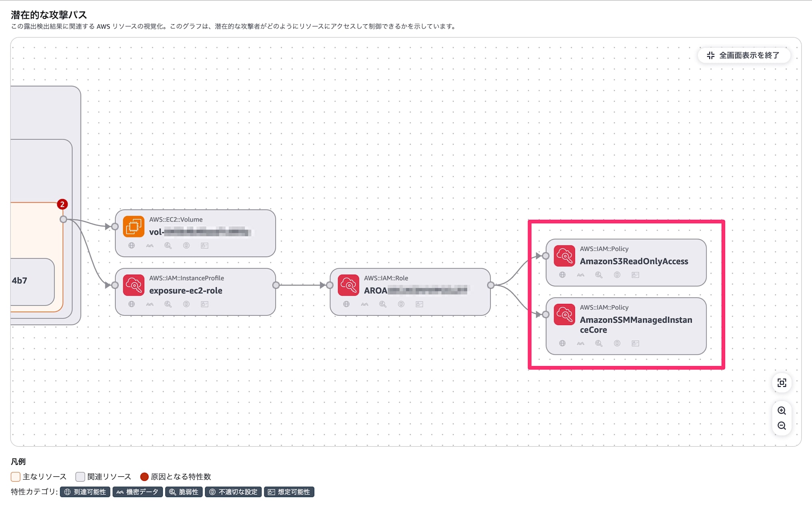Click vulnerability icon on AmazonS3ReadOnlyAccess node
Viewport: 812px width, 508px height.
pyautogui.click(x=599, y=275)
